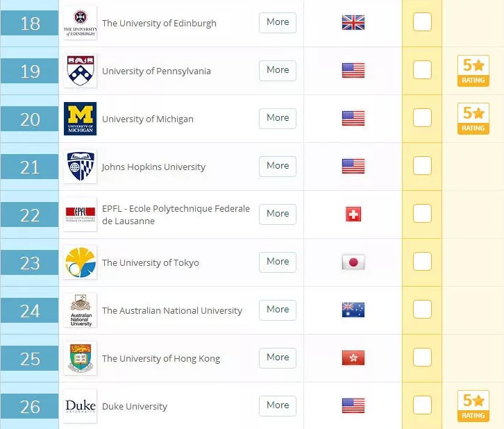504x429 pixels.
Task: Click the Switzerland flag icon
Action: pyautogui.click(x=353, y=214)
